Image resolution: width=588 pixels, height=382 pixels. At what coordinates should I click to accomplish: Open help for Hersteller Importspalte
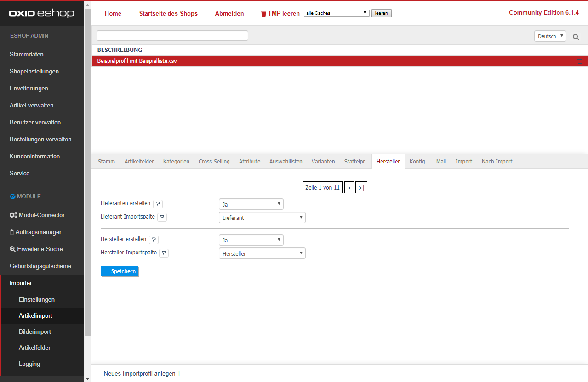(x=164, y=253)
